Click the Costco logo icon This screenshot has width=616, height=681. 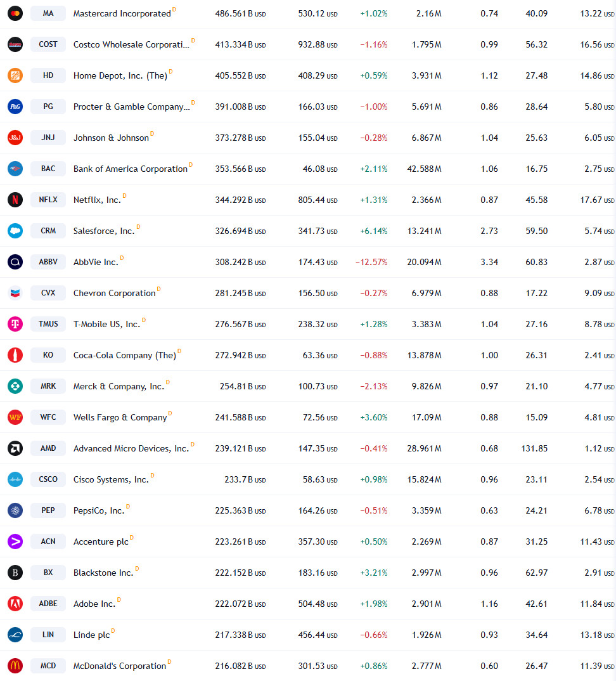point(15,44)
